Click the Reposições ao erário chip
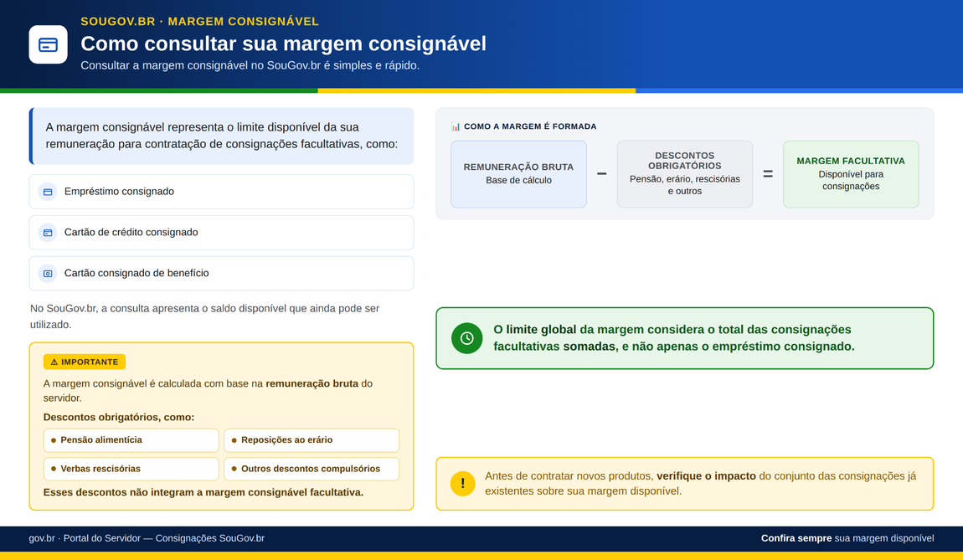The width and height of the screenshot is (963, 560). 312,440
